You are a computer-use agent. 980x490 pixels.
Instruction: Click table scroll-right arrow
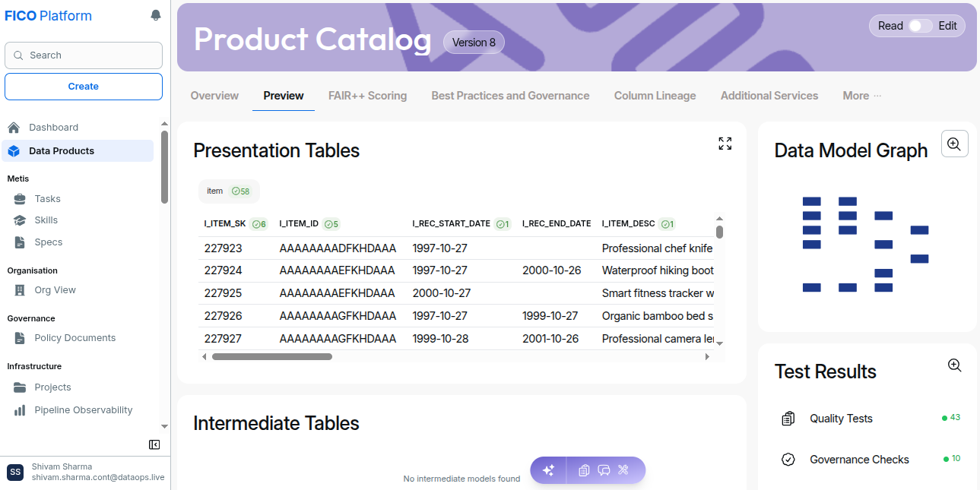[708, 356]
